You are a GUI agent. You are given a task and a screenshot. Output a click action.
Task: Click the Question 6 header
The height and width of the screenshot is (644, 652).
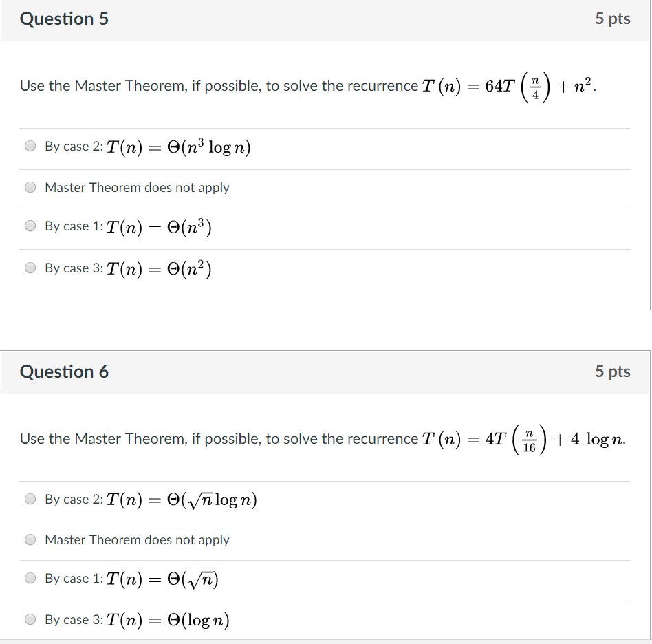64,372
